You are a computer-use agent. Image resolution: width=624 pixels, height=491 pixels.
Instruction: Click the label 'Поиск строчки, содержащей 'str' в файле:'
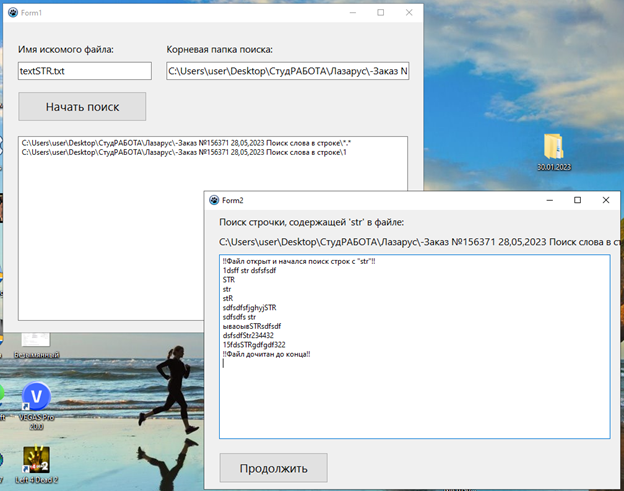(x=311, y=222)
